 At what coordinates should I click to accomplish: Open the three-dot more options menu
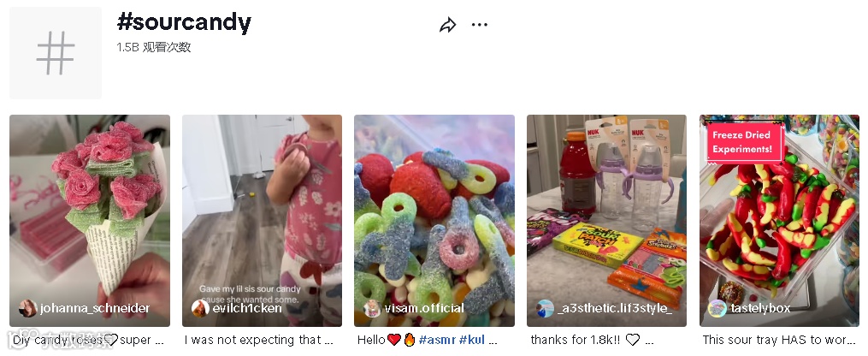[480, 25]
